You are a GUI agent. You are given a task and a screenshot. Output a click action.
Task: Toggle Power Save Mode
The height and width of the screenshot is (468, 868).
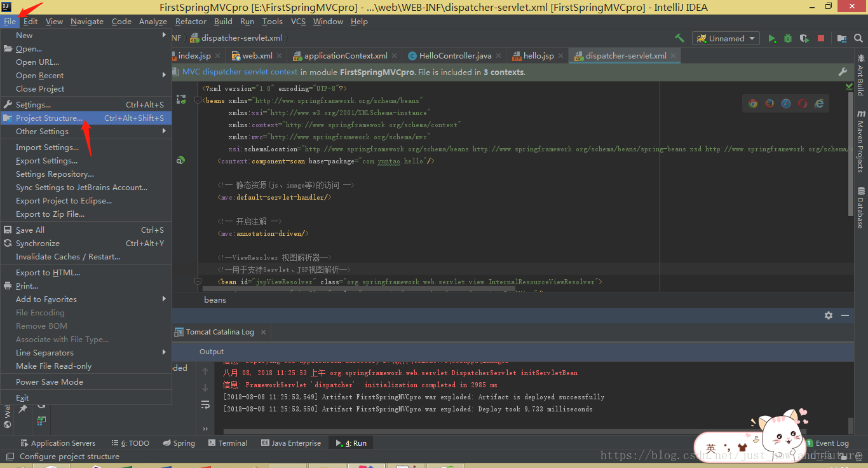tap(86, 382)
